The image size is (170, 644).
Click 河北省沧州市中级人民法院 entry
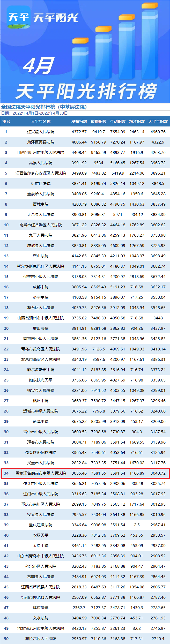(x=41, y=628)
